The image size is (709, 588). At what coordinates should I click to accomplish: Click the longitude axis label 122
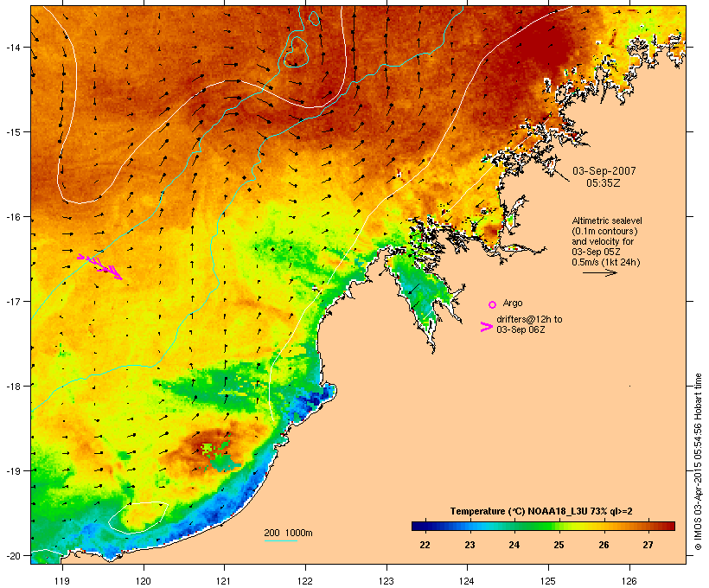(x=305, y=581)
